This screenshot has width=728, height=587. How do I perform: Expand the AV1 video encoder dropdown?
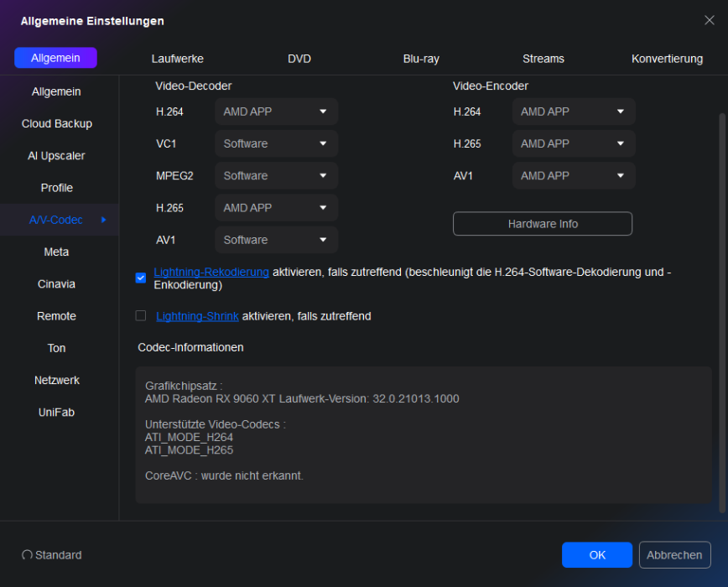pos(573,175)
